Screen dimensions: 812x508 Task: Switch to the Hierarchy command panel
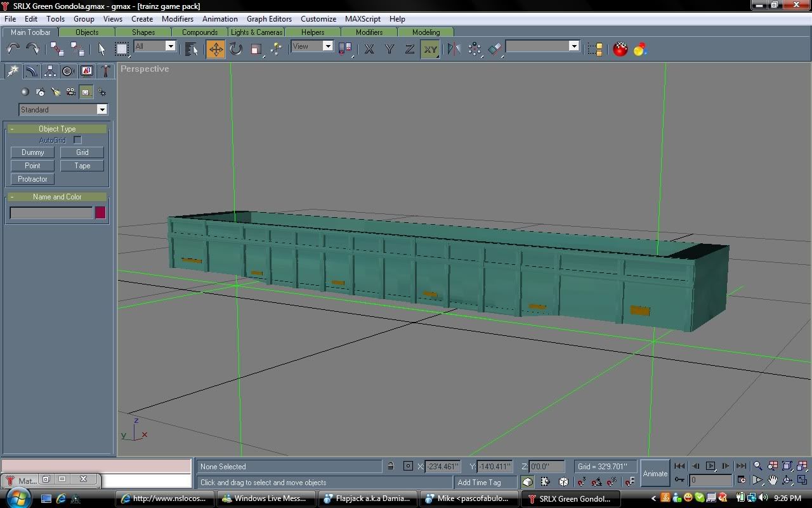click(x=49, y=71)
